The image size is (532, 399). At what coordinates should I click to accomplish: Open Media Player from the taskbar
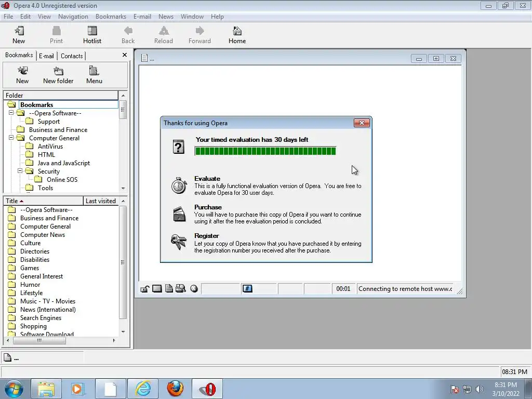[78, 389]
